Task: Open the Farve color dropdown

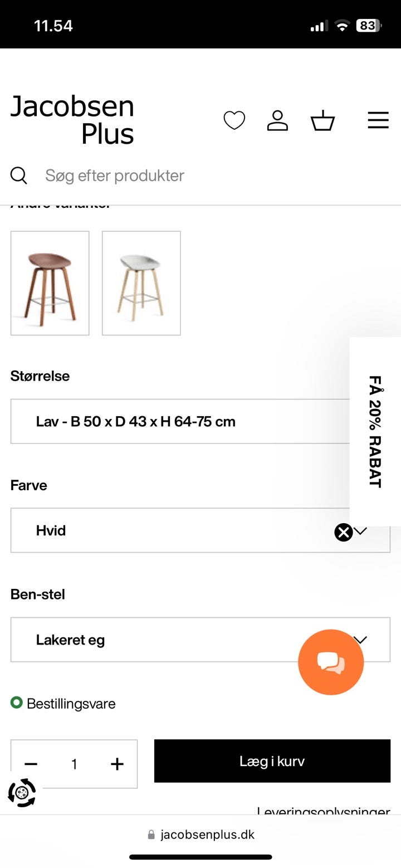Action: 167,530
